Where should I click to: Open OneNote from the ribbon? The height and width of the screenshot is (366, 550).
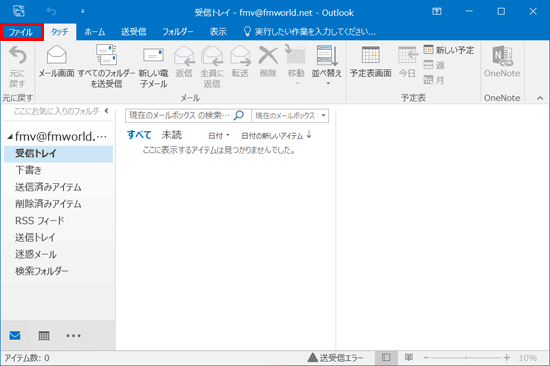502,62
